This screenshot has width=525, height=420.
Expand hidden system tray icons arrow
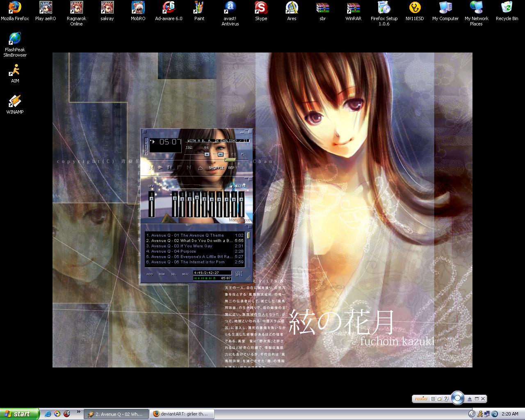[472, 414]
